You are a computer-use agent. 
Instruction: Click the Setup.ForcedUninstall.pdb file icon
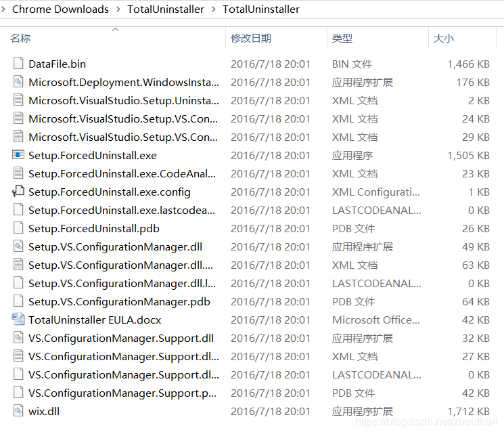[x=18, y=227]
